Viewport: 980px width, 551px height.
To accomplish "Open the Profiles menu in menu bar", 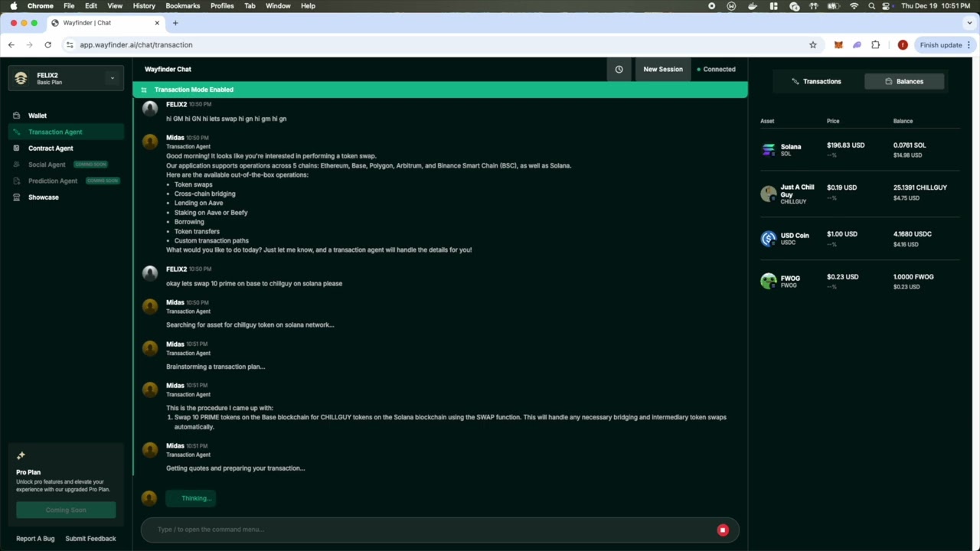I will click(x=222, y=5).
